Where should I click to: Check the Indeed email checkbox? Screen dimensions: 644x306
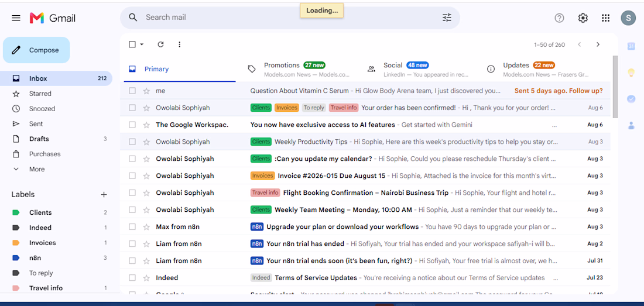click(132, 278)
